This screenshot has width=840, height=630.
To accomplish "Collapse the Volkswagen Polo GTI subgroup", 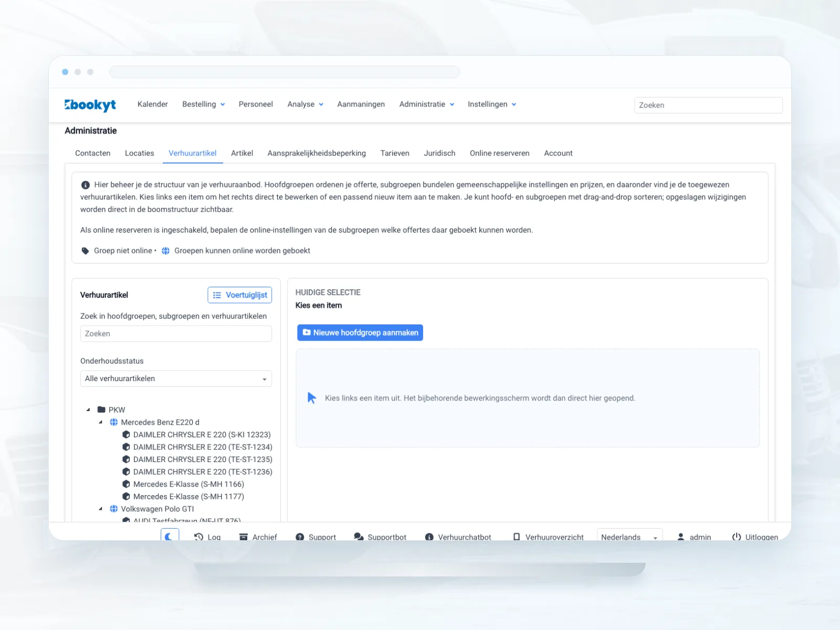I will coord(101,509).
